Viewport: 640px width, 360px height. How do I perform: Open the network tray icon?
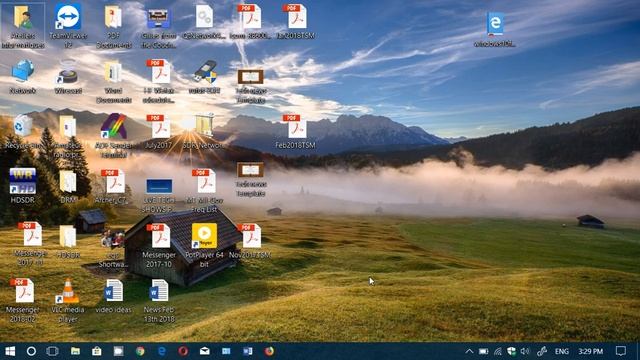[498, 351]
